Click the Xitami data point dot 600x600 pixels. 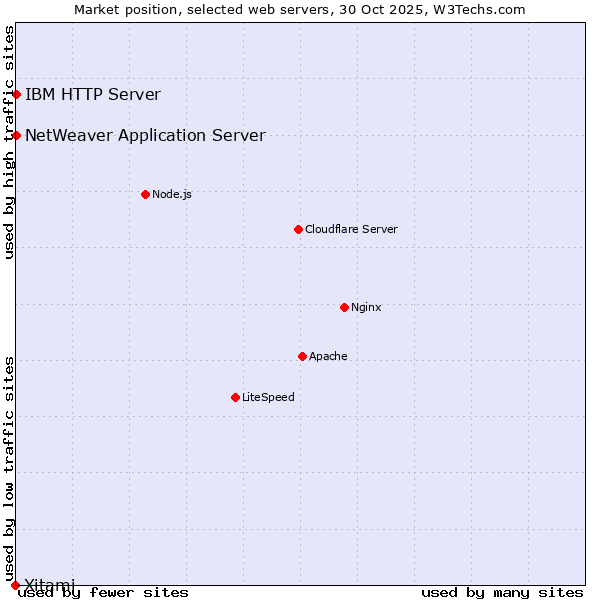tap(15, 585)
